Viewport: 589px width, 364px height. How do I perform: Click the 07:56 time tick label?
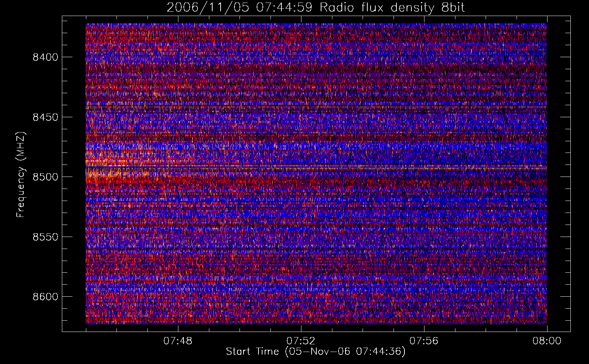(x=424, y=341)
